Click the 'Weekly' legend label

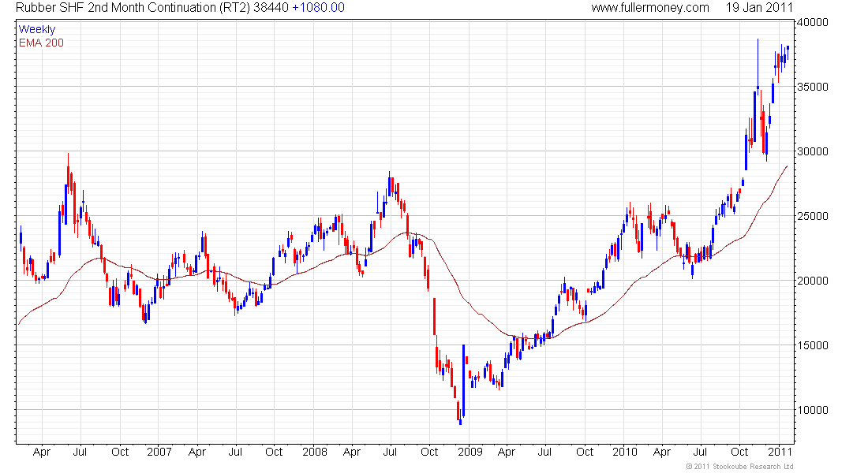(37, 29)
